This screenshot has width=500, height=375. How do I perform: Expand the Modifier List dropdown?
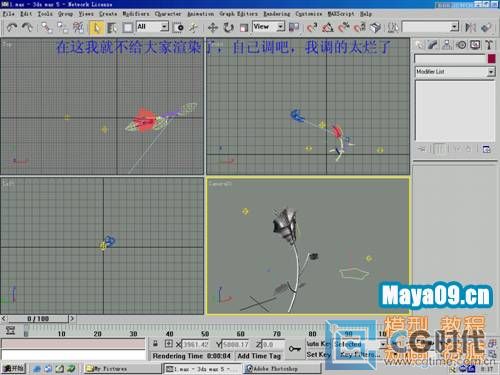pos(455,72)
